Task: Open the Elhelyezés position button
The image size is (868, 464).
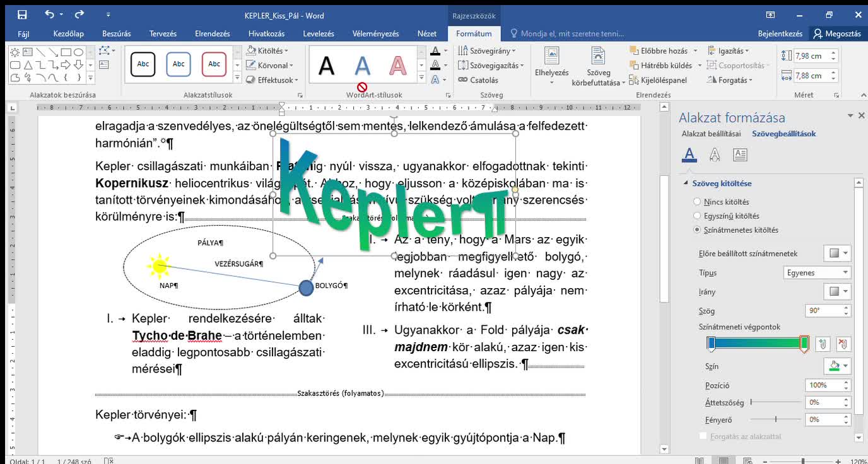Action: click(551, 66)
